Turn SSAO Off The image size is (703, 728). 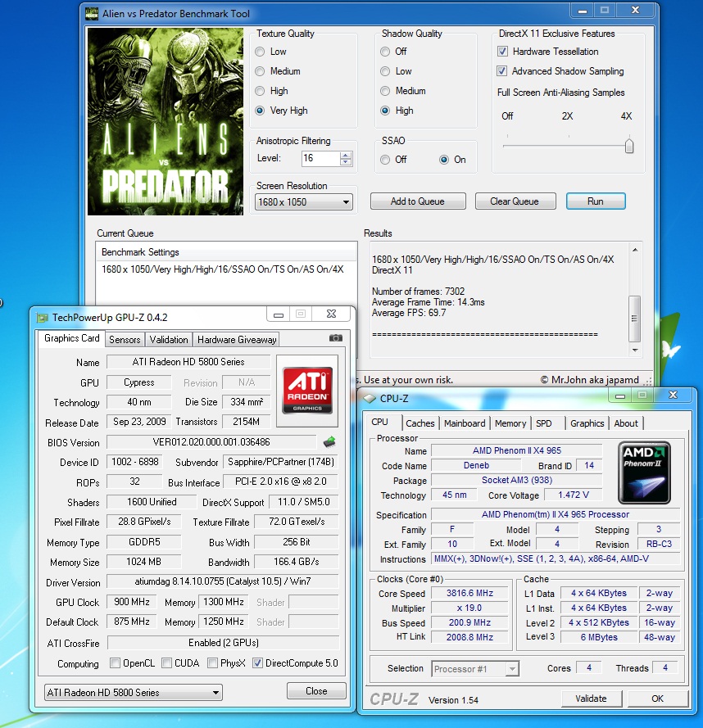(385, 160)
